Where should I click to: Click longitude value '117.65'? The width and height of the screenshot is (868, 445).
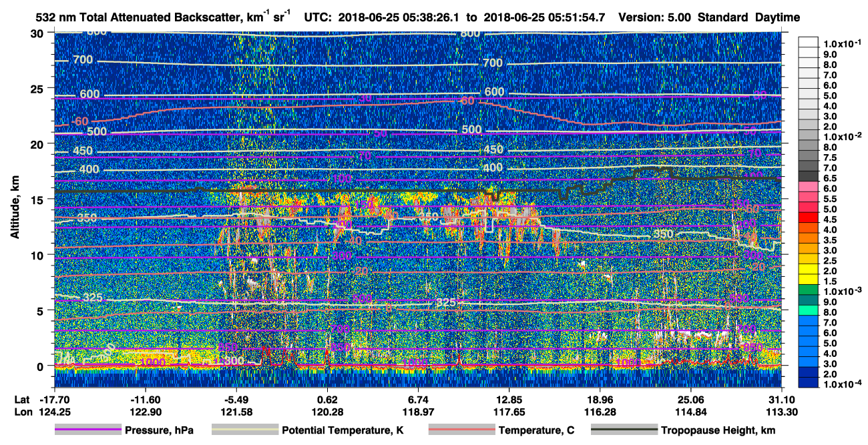click(x=509, y=412)
